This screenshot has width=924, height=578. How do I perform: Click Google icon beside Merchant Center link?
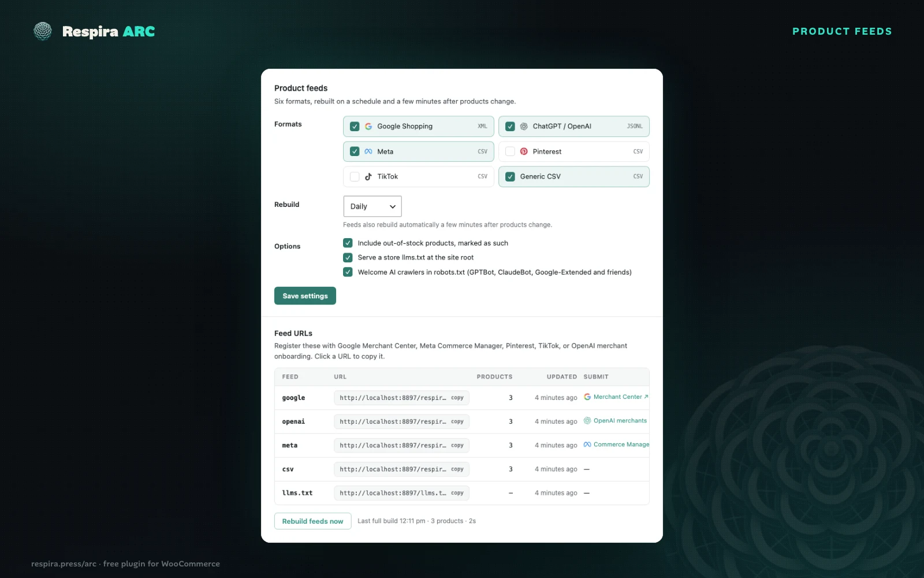click(x=587, y=397)
